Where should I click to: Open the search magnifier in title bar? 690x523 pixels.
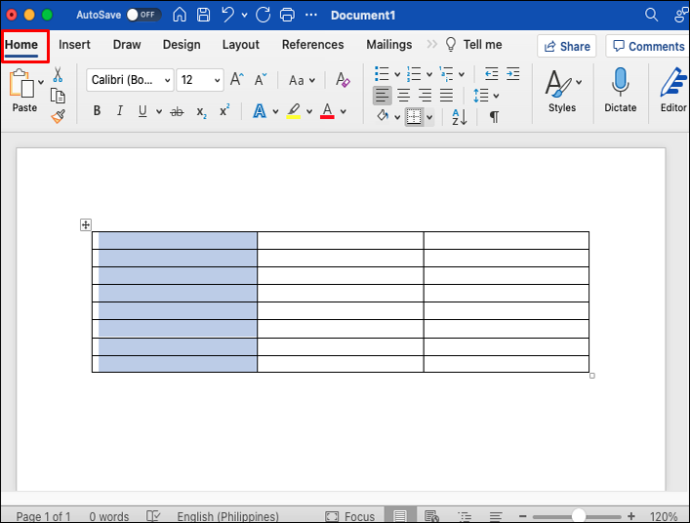pyautogui.click(x=651, y=15)
